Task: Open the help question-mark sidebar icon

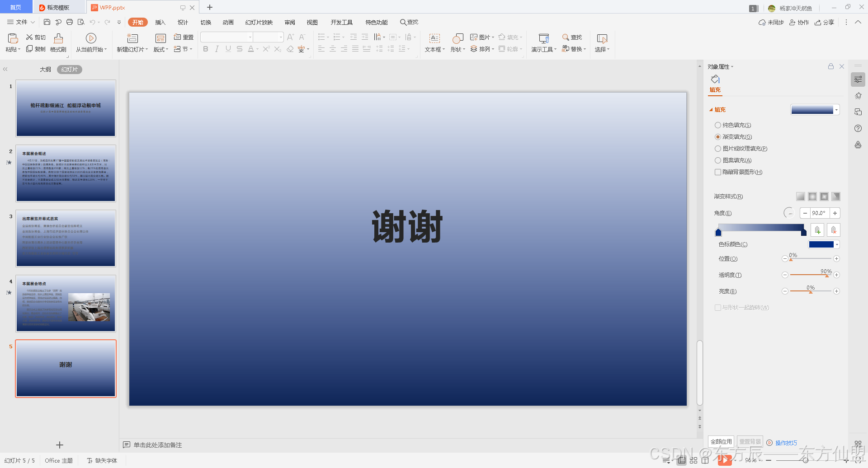Action: tap(858, 128)
